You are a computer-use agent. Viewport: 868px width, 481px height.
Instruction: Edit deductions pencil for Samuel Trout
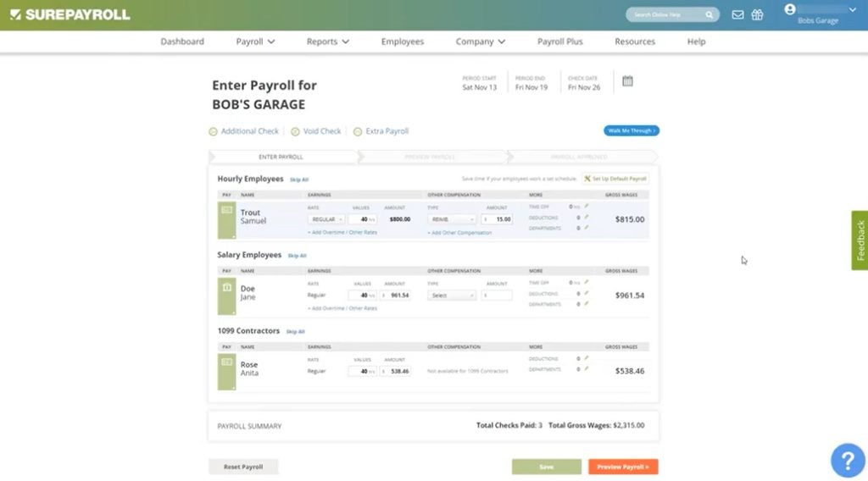coord(587,218)
